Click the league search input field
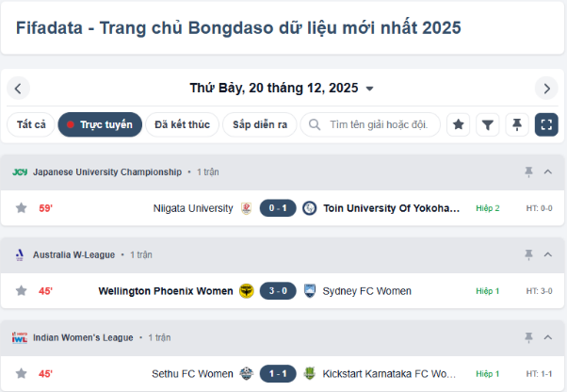This screenshot has height=392, width=567. 379,124
